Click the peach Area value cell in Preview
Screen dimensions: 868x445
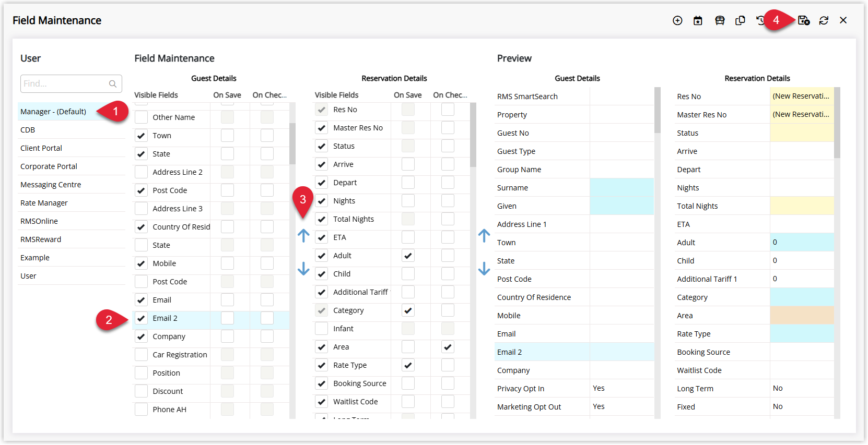click(802, 316)
